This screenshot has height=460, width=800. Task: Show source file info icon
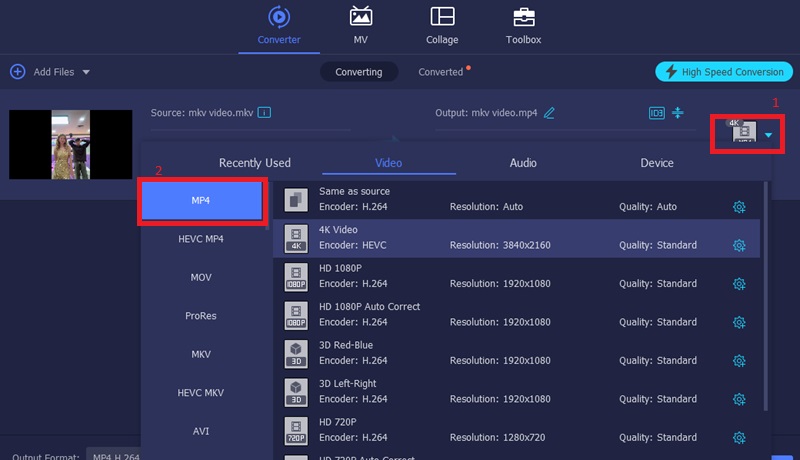click(x=264, y=112)
